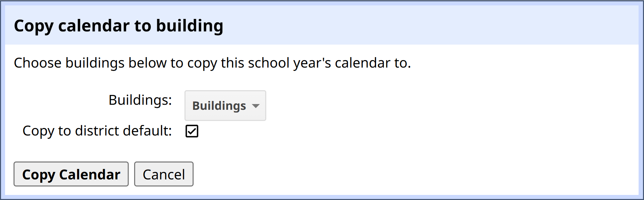Toggle the district default checkmark box

[192, 131]
